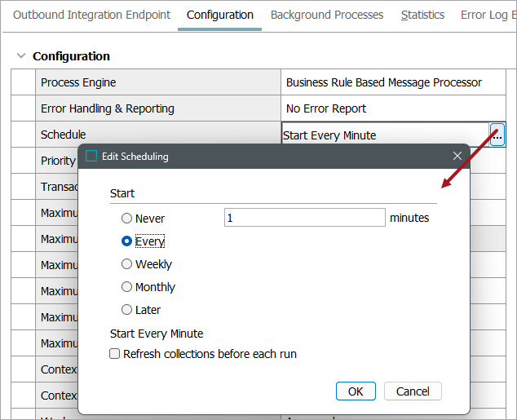Click the minutes interval input field
Image resolution: width=517 pixels, height=420 pixels.
[304, 218]
